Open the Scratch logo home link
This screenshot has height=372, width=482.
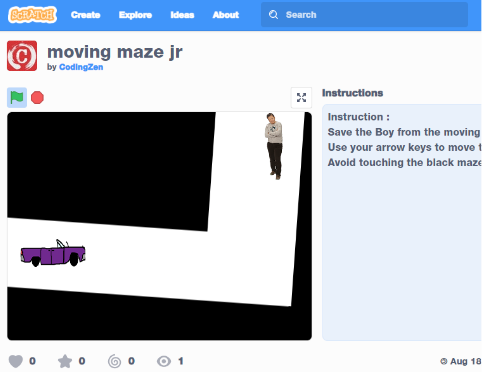[x=32, y=15]
